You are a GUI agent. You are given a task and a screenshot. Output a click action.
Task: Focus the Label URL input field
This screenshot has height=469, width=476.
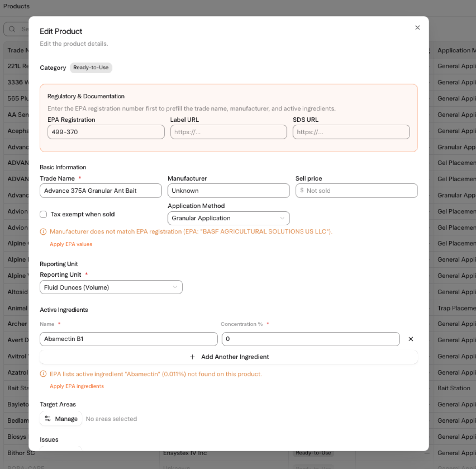click(228, 132)
